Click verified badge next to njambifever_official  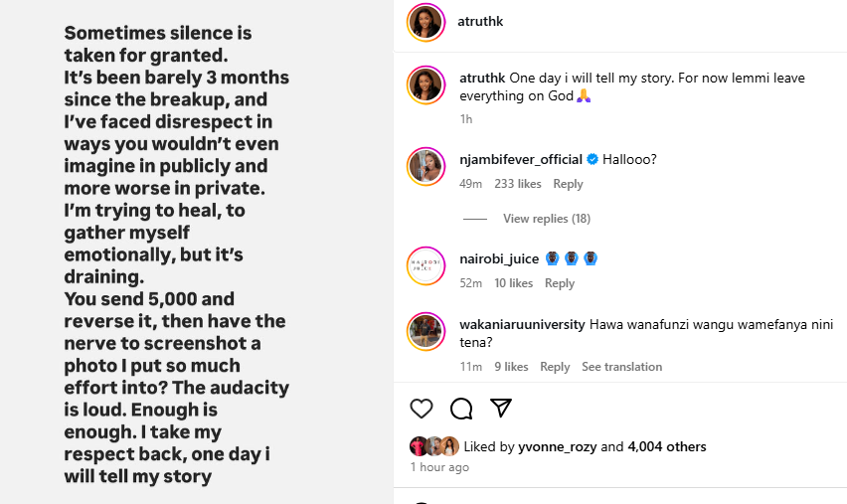(x=593, y=159)
